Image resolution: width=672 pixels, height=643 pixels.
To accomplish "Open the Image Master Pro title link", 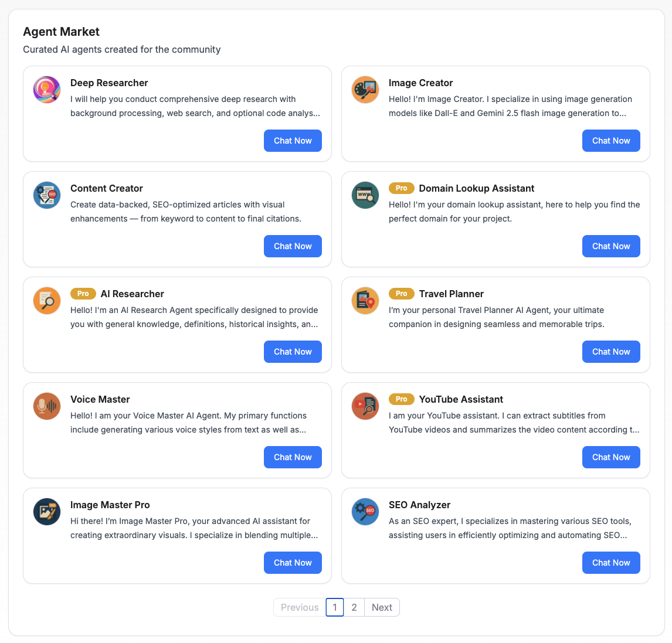I will [x=110, y=505].
